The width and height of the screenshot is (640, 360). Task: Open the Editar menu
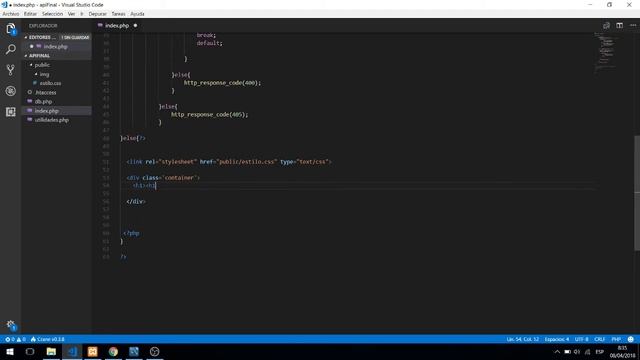[30, 14]
